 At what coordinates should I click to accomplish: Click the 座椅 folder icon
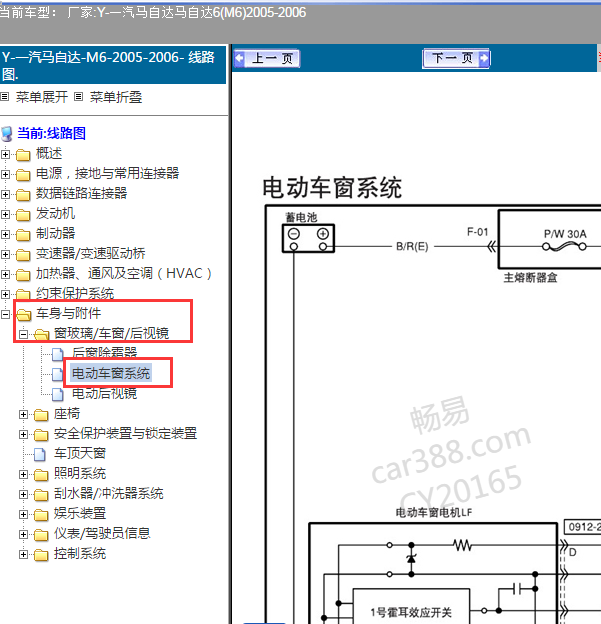(41, 415)
